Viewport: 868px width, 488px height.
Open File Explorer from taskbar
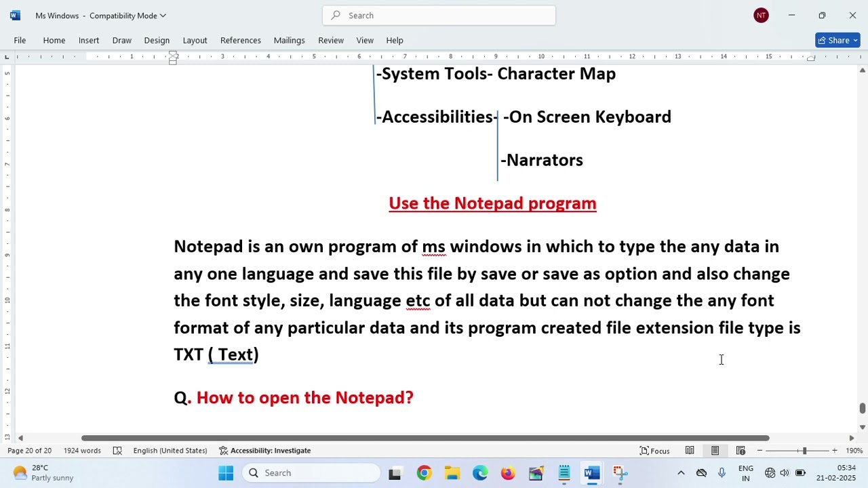coord(452,473)
